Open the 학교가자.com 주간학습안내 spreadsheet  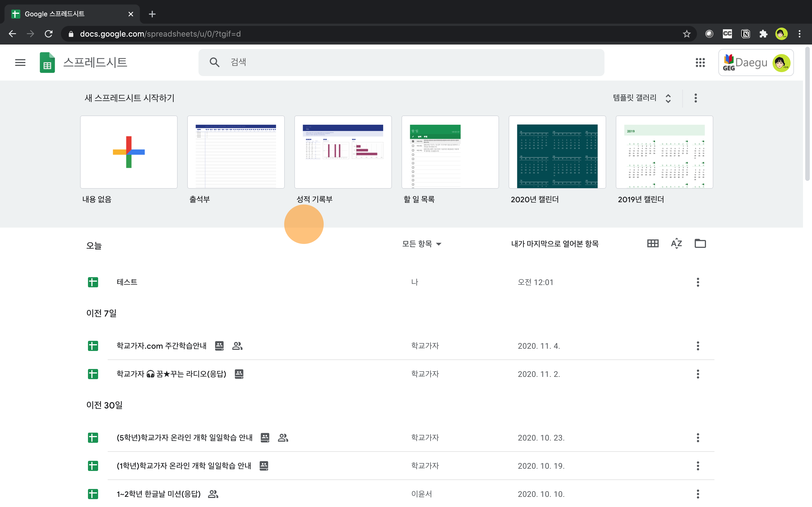[161, 346]
